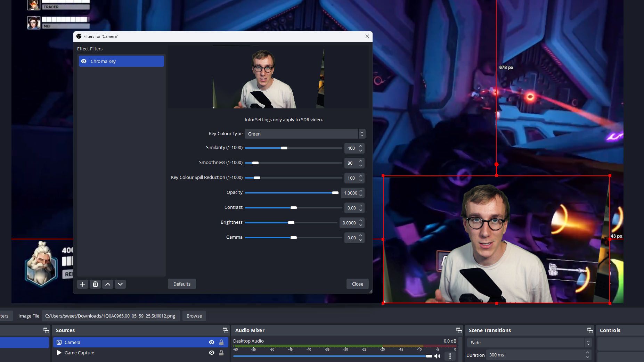This screenshot has width=644, height=362.
Task: Hide the Game Capture source
Action: [x=211, y=353]
